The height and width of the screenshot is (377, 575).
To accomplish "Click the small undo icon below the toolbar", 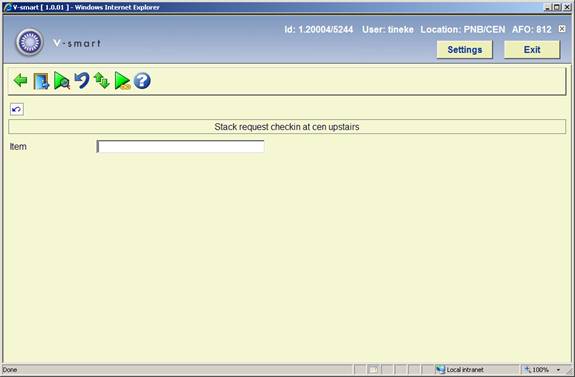I will point(17,109).
